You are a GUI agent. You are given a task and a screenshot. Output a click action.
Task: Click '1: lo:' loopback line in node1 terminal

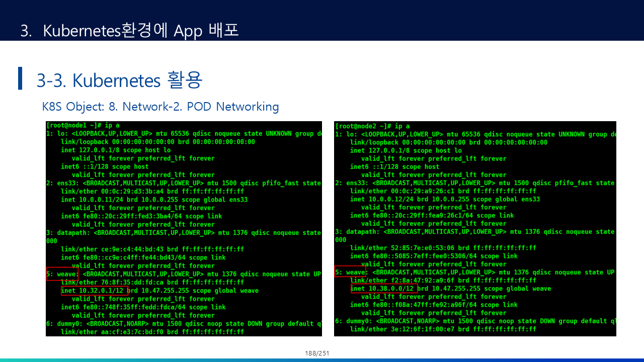(x=184, y=134)
